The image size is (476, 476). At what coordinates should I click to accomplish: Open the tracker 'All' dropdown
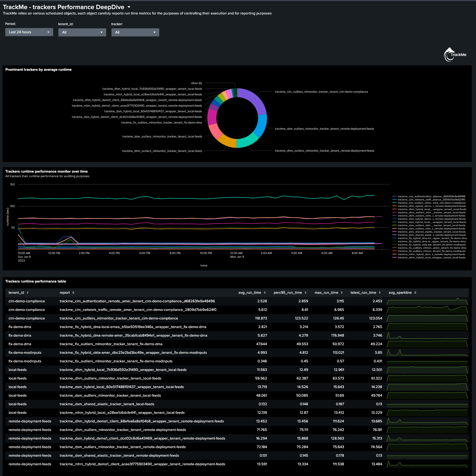point(135,32)
